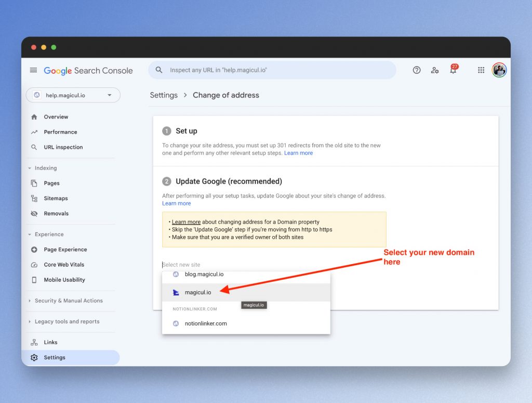Open Mobile Usability report
532x403 pixels.
64,280
